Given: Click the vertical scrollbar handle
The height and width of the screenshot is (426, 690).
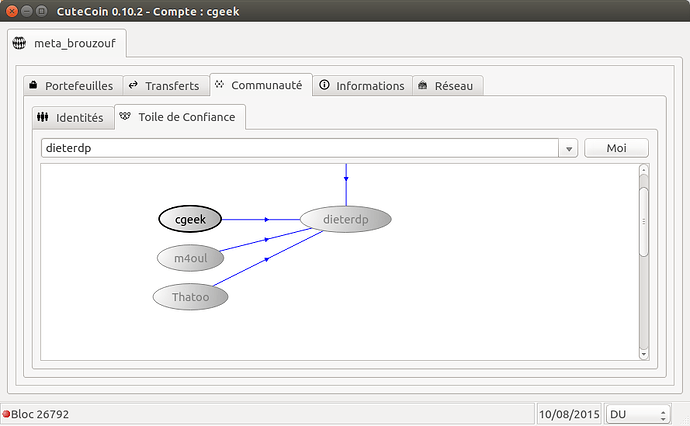Looking at the screenshot, I should pyautogui.click(x=644, y=221).
